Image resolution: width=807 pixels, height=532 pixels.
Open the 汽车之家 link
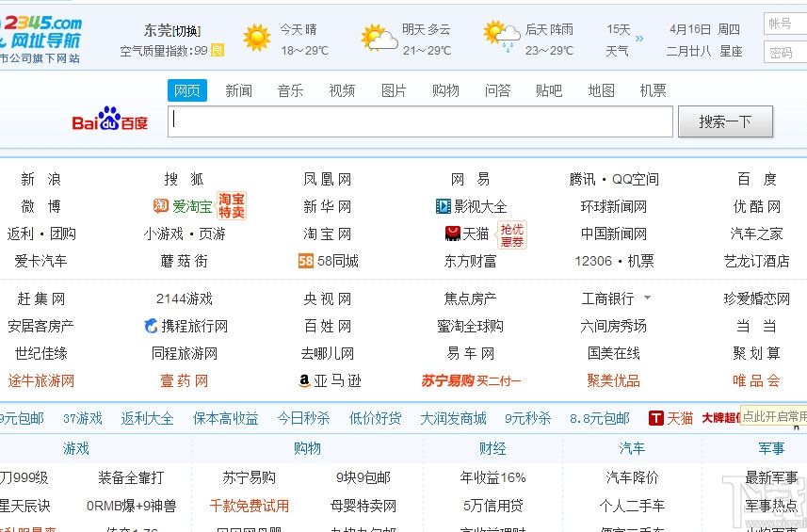click(756, 234)
